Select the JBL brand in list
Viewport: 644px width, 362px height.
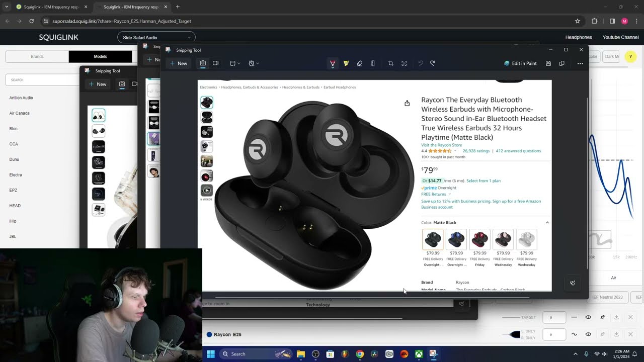[13, 236]
